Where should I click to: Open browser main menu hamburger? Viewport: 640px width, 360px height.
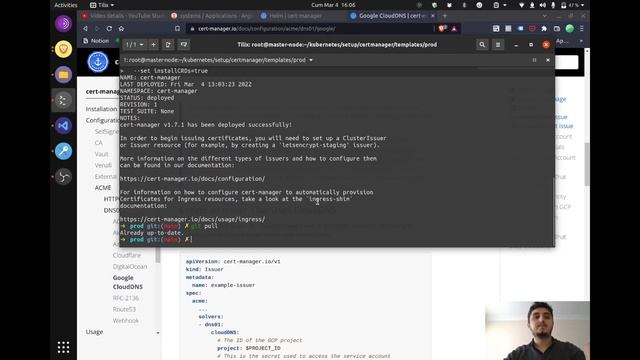[582, 29]
